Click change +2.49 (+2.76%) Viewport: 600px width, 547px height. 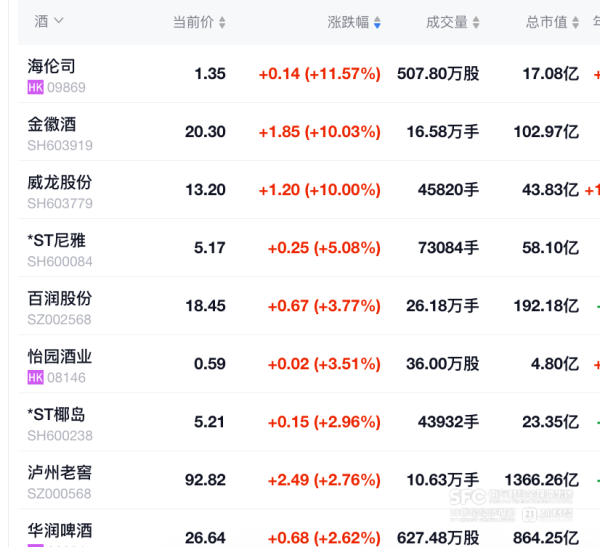(324, 480)
